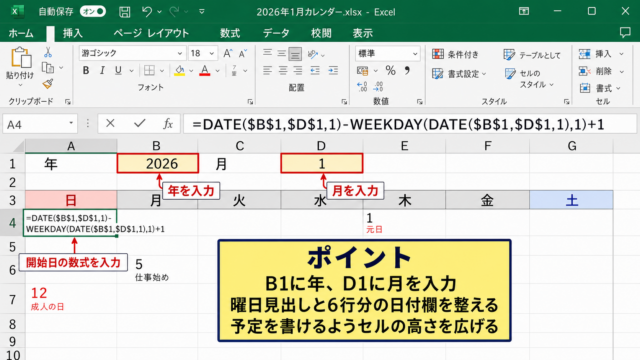Viewport: 640px width, 360px height.
Task: Click the formula bar text
Action: click(x=398, y=124)
